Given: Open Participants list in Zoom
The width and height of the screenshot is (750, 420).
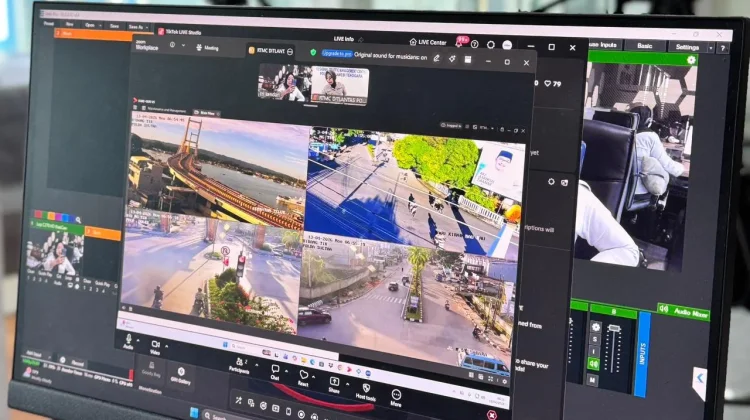Looking at the screenshot, I should click(239, 365).
